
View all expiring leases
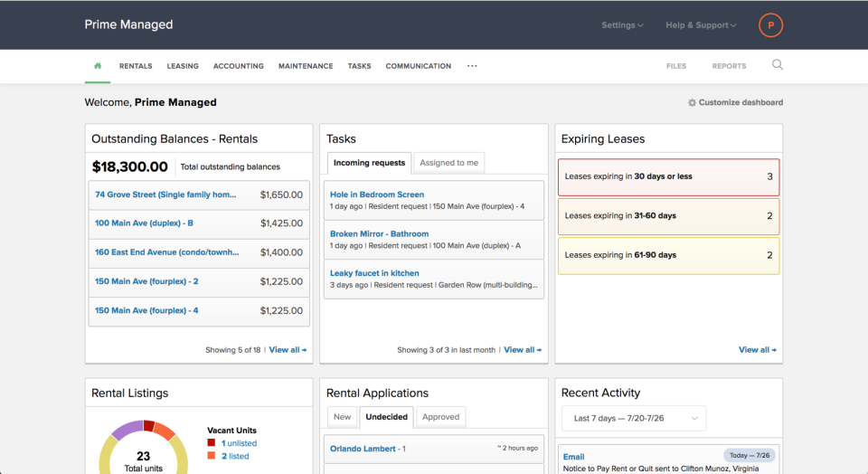(758, 350)
